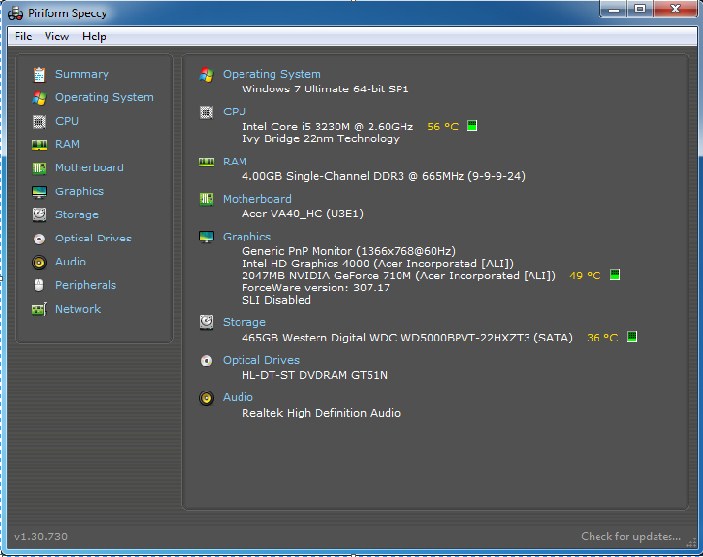This screenshot has width=703, height=557.
Task: Click the 36 °C storage temperature value
Action: pyautogui.click(x=602, y=337)
